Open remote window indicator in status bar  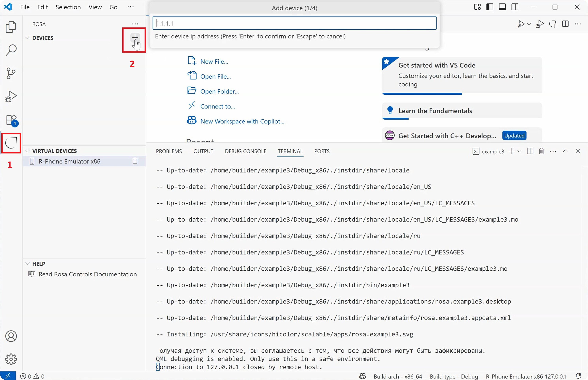(8, 376)
